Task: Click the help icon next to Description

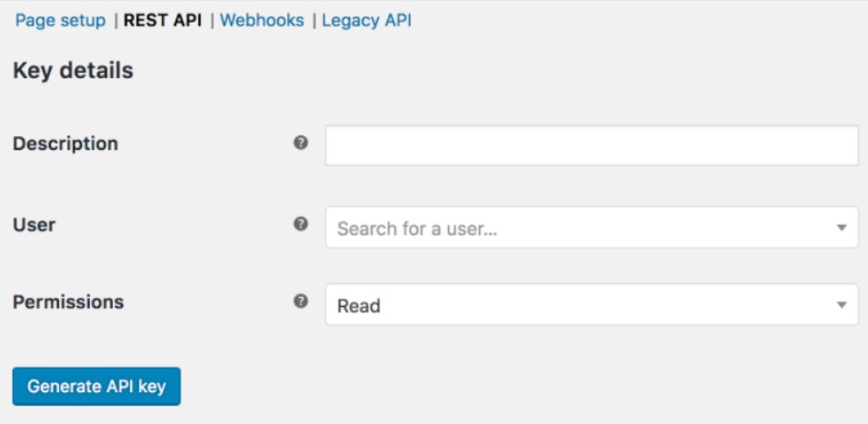Action: tap(301, 143)
